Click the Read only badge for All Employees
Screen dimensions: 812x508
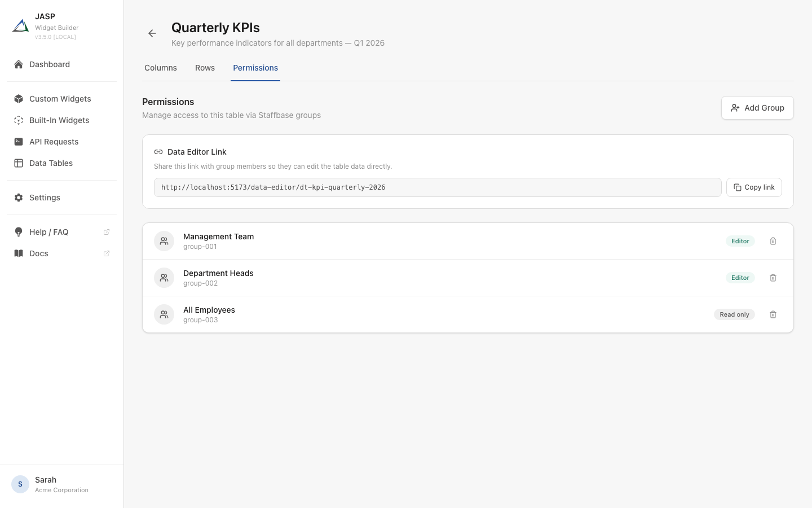coord(734,314)
